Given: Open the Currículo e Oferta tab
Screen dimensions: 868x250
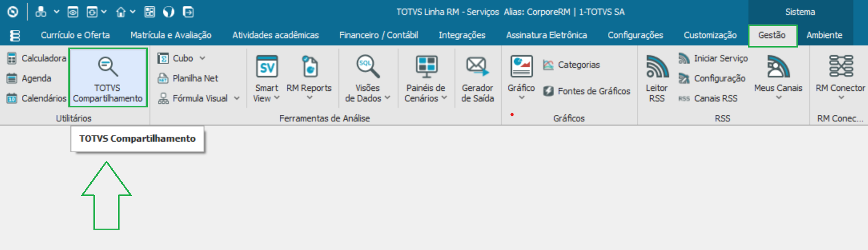Looking at the screenshot, I should (x=75, y=35).
